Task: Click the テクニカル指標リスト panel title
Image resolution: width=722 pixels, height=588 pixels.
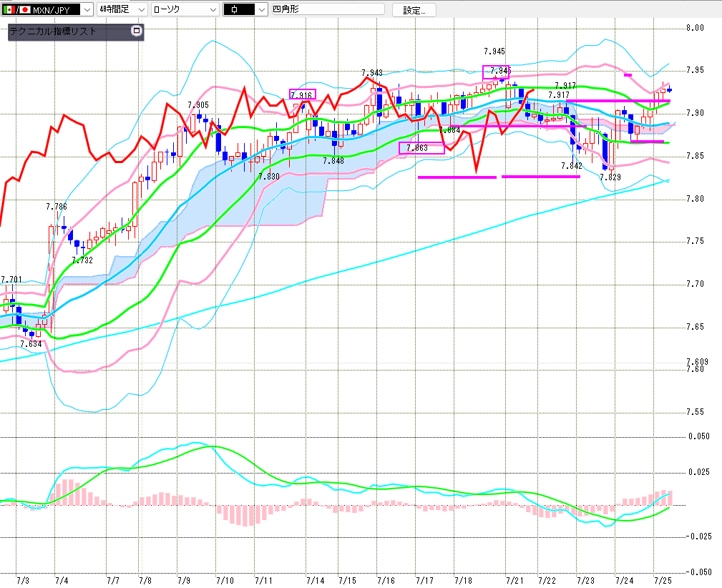Action: [x=52, y=31]
